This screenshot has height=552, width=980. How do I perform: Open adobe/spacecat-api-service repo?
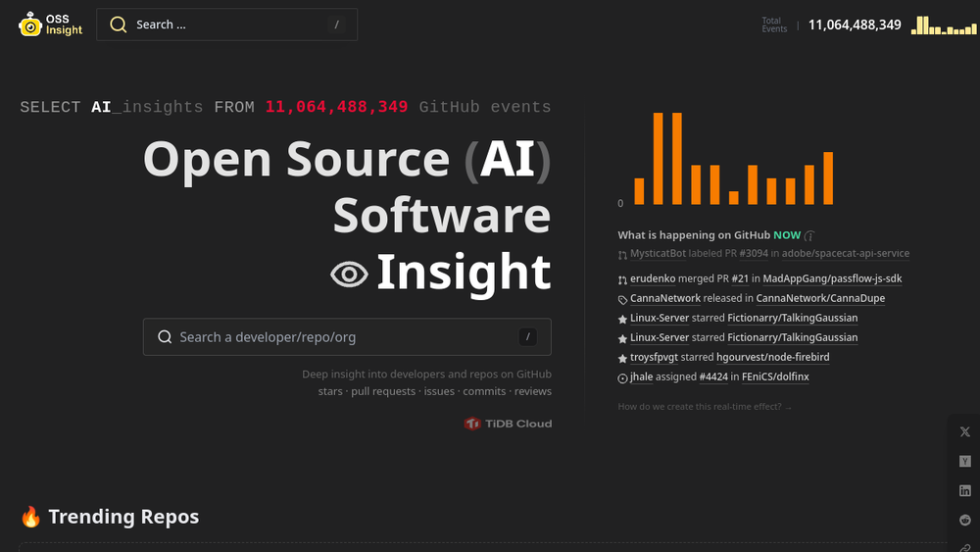(x=845, y=253)
